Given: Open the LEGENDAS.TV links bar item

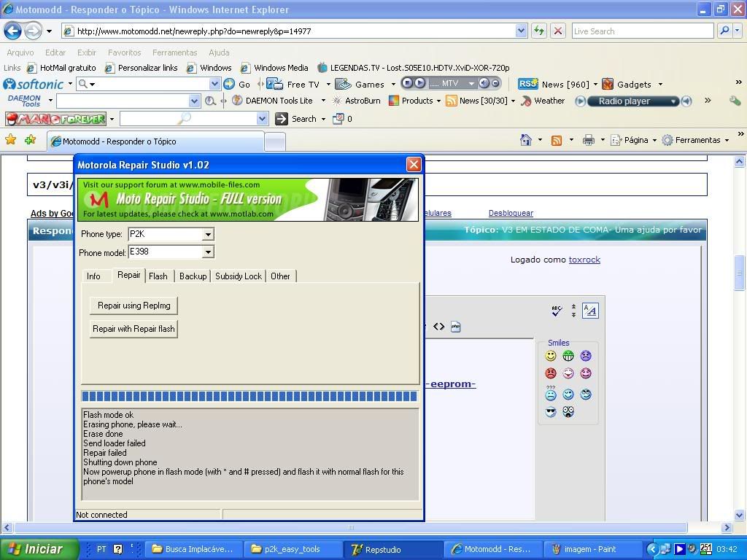Looking at the screenshot, I should click(414, 68).
